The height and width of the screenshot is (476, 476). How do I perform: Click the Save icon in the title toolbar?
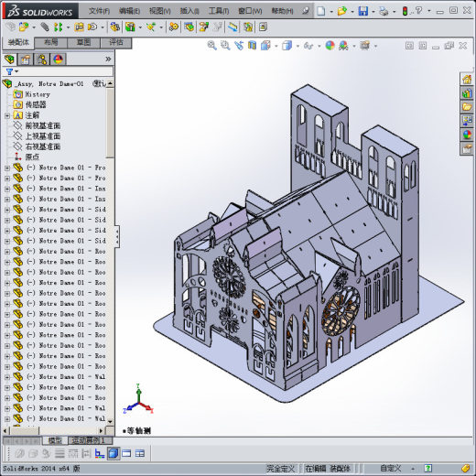(362, 11)
